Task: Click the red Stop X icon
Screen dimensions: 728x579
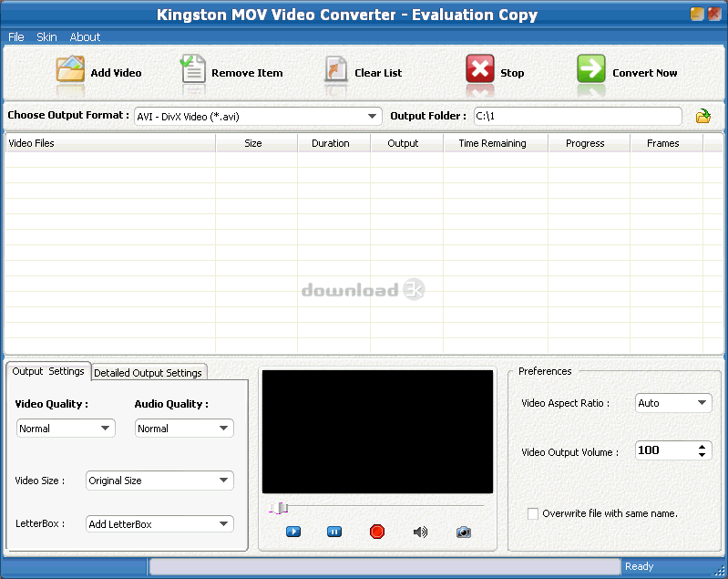Action: click(479, 68)
